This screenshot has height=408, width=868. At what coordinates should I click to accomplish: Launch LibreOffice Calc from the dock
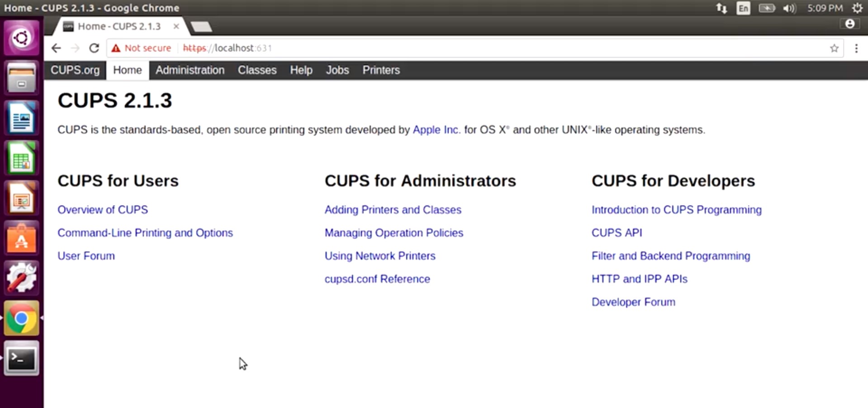coord(21,158)
